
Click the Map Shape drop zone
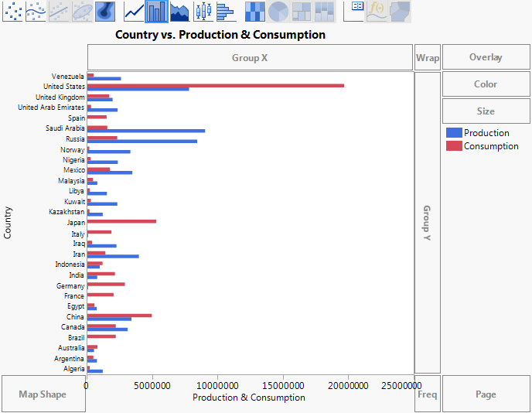pyautogui.click(x=43, y=394)
